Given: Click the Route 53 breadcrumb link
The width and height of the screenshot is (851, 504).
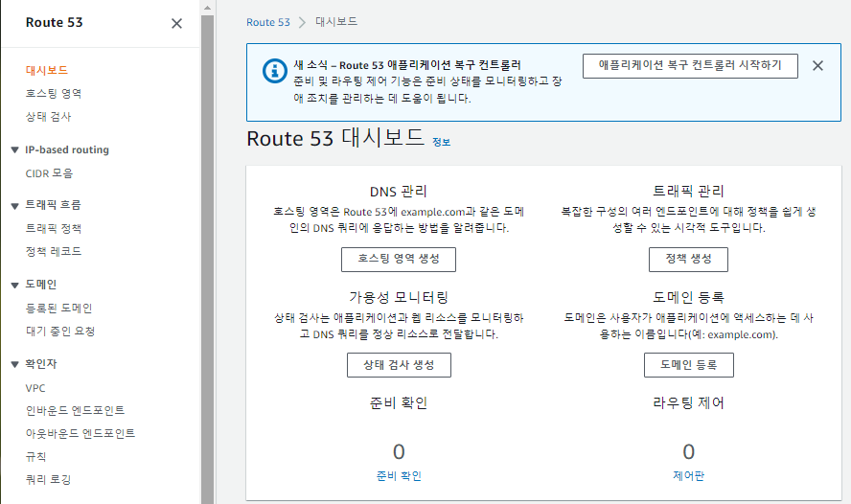Looking at the screenshot, I should pyautogui.click(x=268, y=22).
